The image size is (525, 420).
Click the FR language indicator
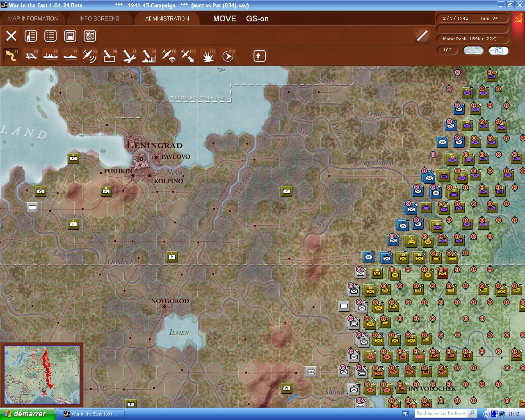(x=405, y=414)
